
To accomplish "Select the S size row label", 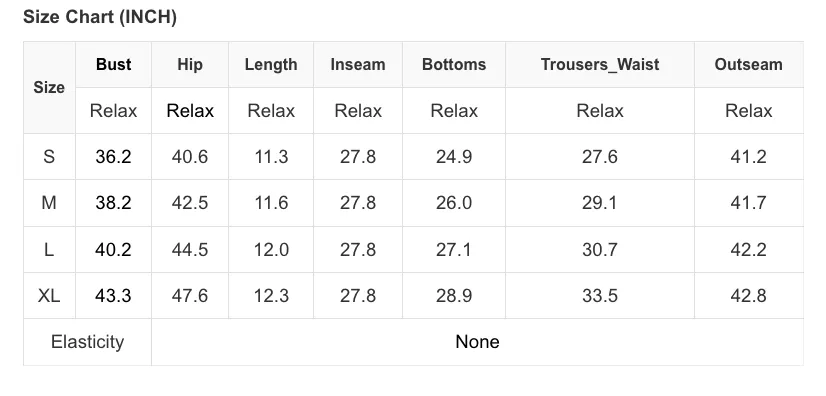I will click(49, 156).
